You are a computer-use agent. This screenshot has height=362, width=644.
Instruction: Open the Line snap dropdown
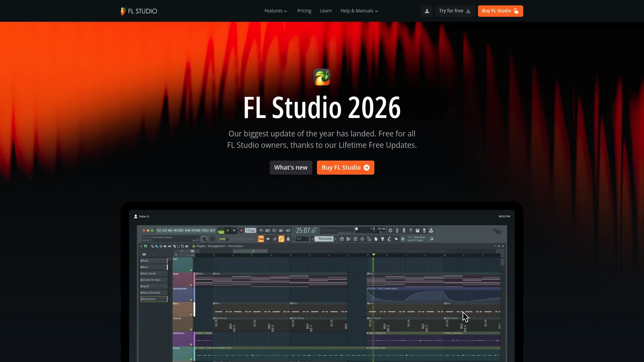(302, 239)
